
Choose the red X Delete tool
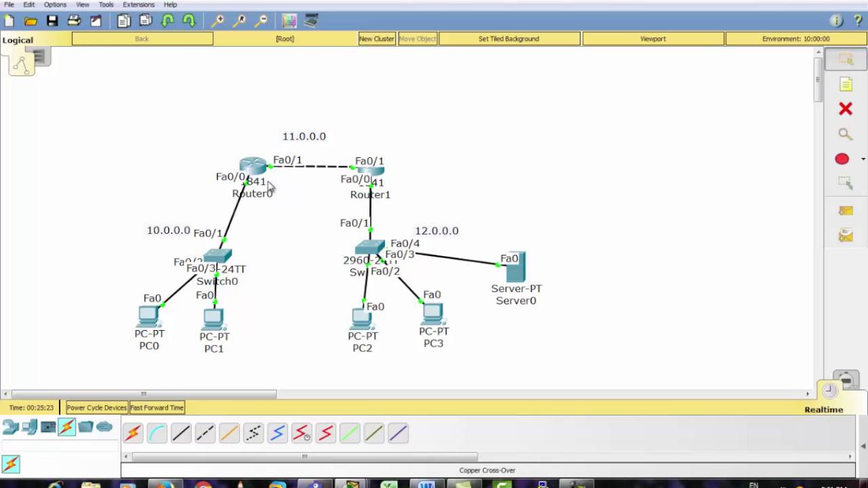click(x=845, y=108)
